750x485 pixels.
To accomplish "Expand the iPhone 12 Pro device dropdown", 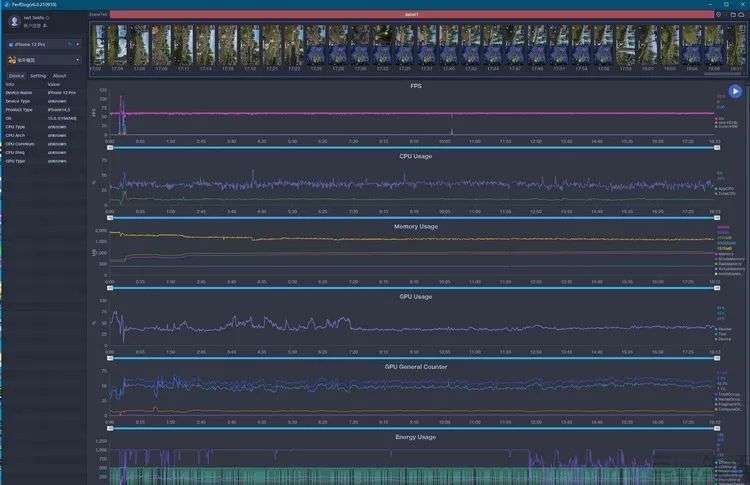I will coord(78,44).
